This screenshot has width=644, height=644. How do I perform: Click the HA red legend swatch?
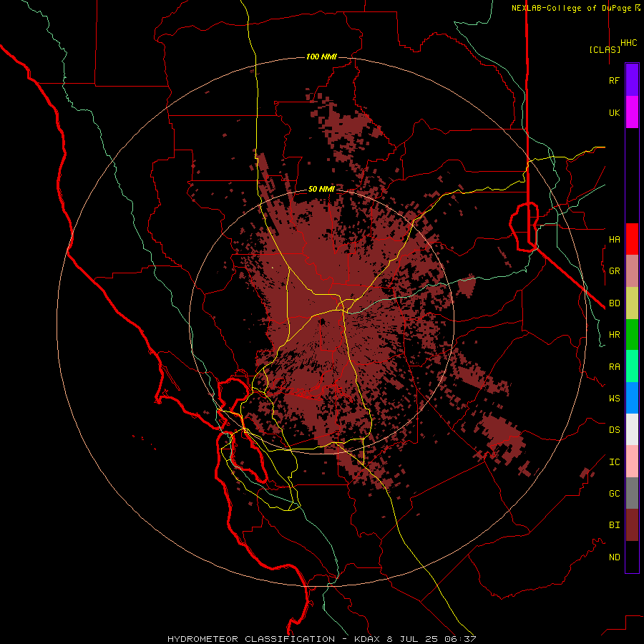pos(632,239)
